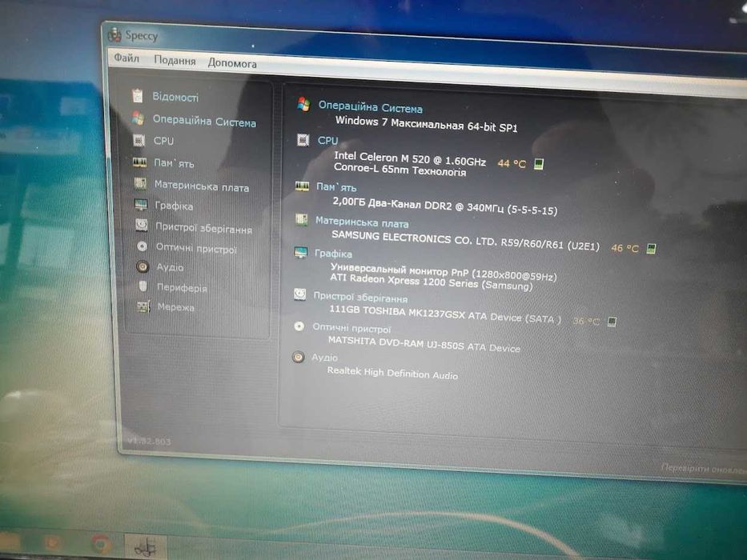Select Периферія in the sidebar

pyautogui.click(x=182, y=288)
